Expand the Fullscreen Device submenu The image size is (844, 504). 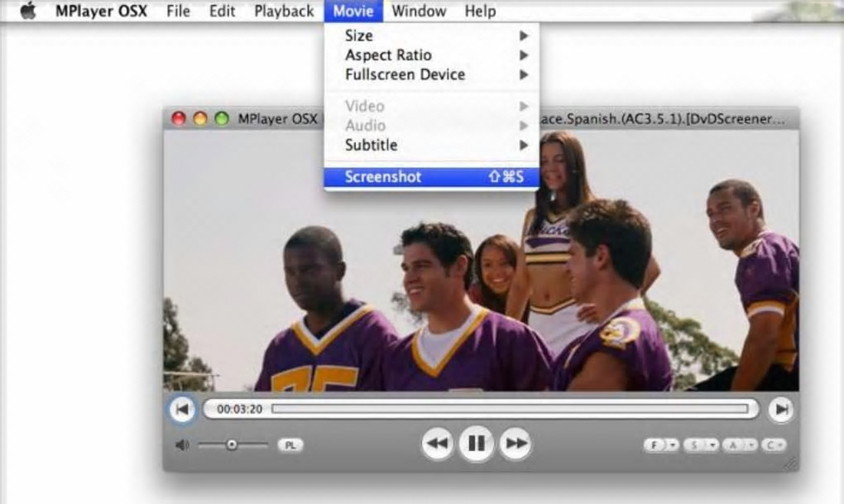(431, 74)
